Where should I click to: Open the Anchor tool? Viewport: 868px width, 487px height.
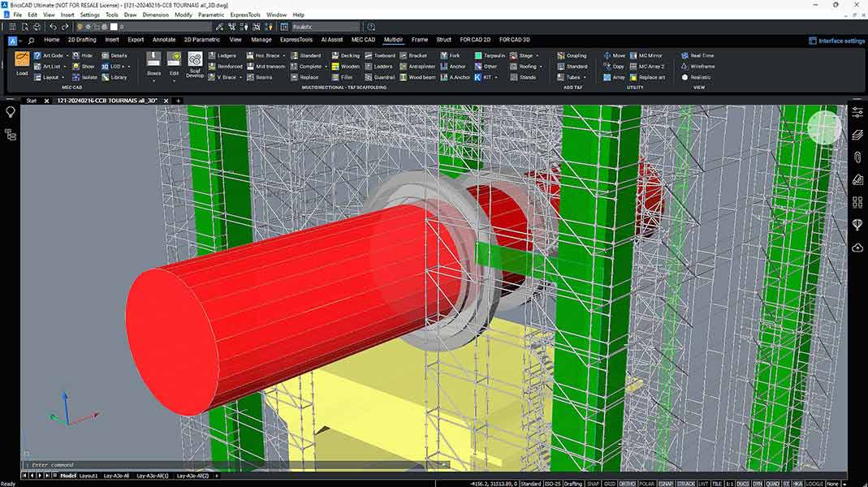(456, 66)
